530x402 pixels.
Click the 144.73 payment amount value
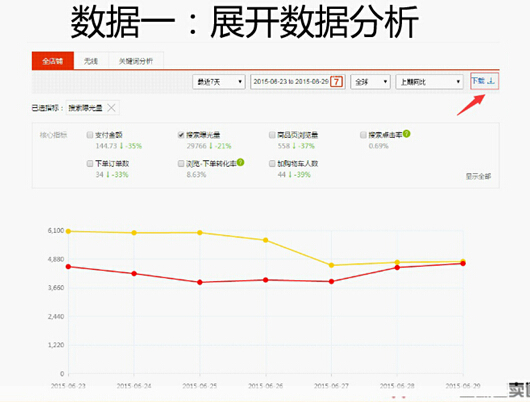[x=106, y=146]
